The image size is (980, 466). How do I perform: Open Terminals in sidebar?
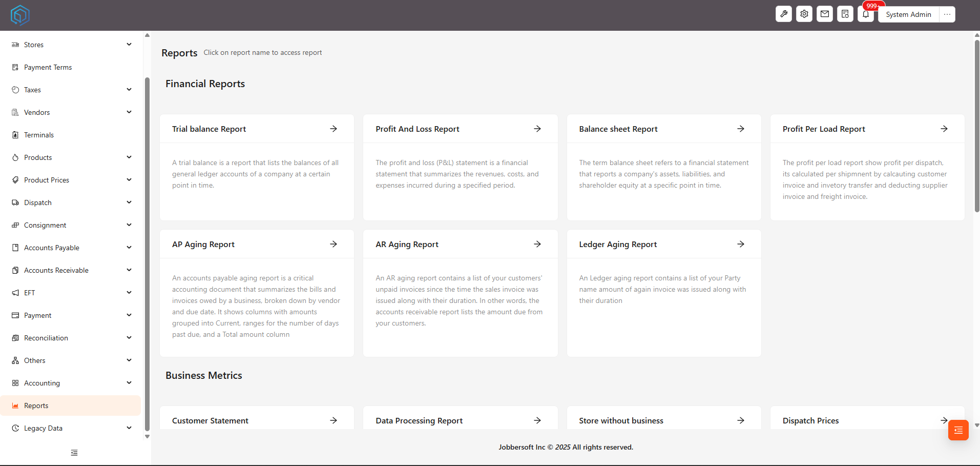[71, 135]
